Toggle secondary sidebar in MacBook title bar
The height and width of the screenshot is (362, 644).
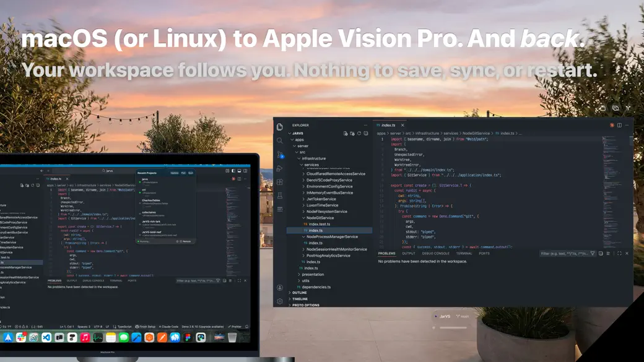click(x=245, y=171)
